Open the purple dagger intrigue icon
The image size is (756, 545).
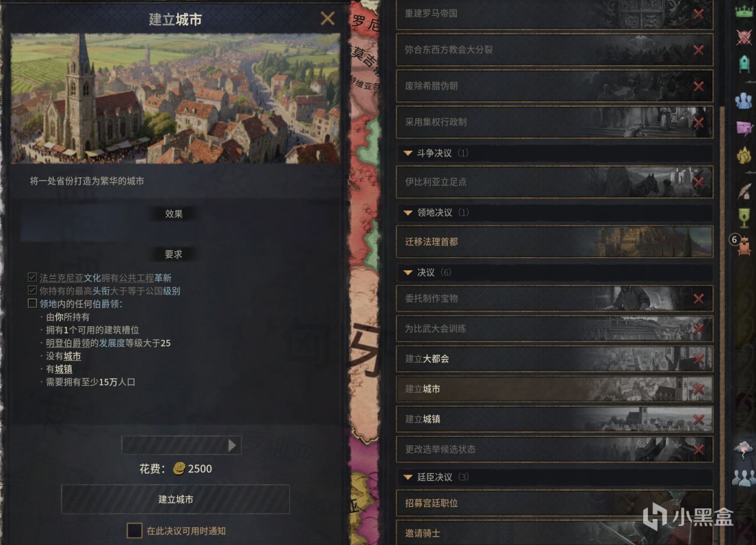[744, 128]
